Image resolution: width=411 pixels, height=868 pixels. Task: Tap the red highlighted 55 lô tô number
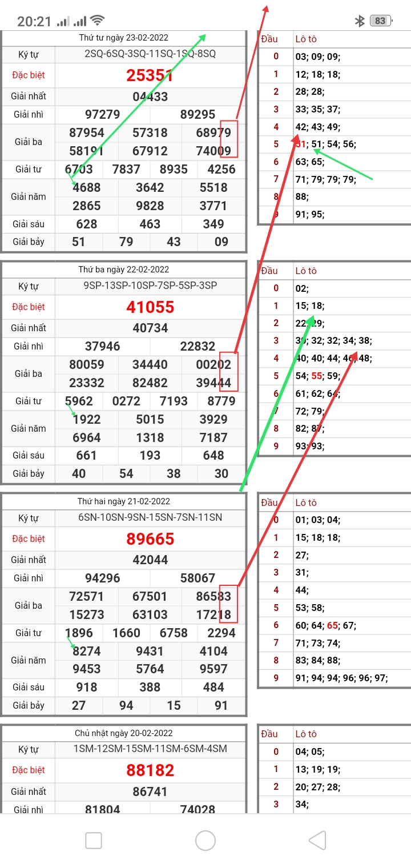(317, 376)
